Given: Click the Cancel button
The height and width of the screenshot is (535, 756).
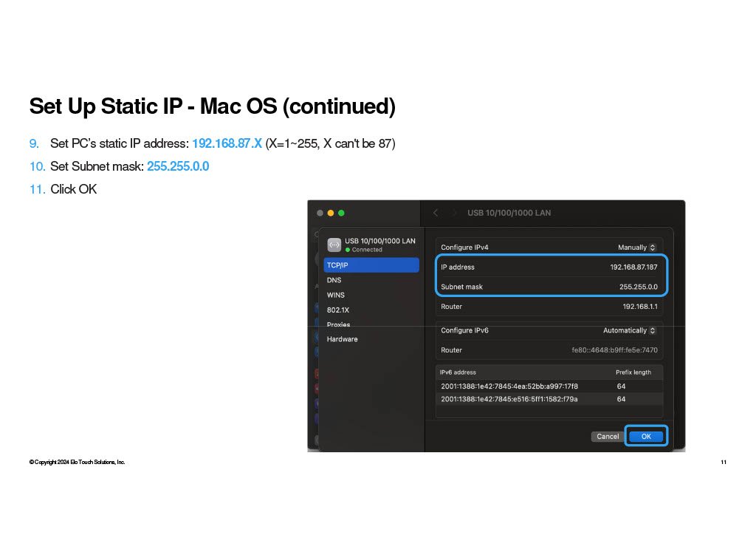Looking at the screenshot, I should (608, 437).
